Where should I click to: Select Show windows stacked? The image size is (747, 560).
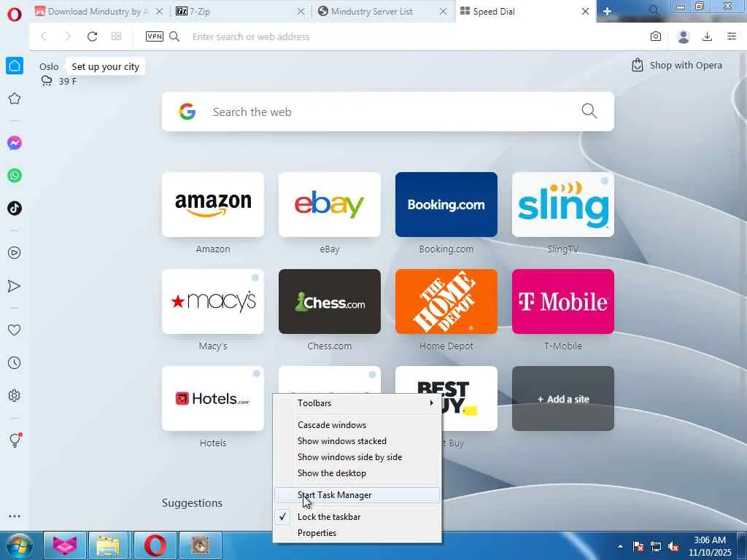[x=357, y=441]
